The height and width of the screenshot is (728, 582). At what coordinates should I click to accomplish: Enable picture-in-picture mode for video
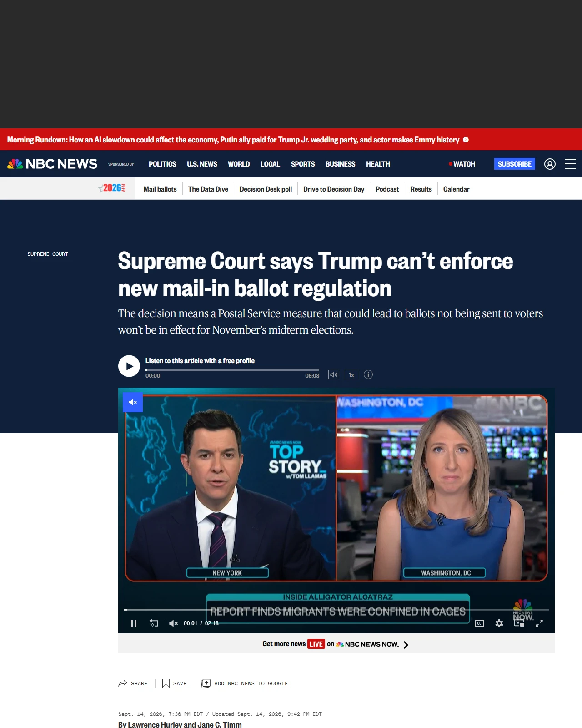click(519, 623)
